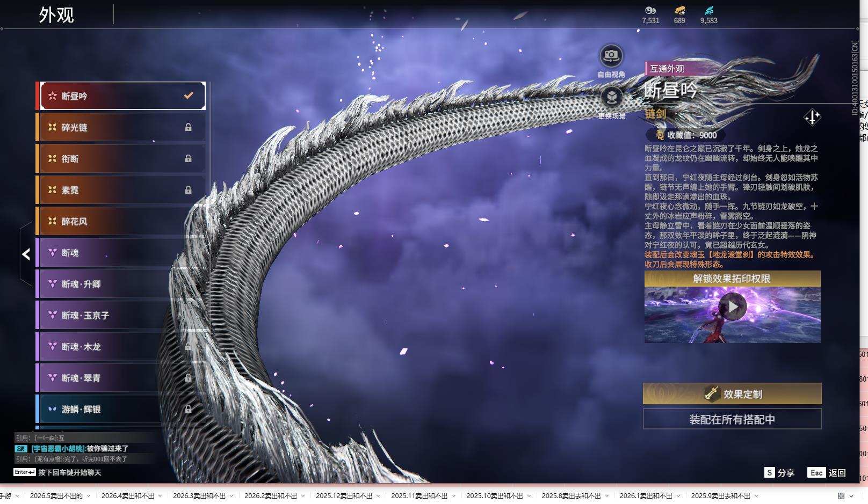Click quoted chat line from 一叶森

(40, 438)
